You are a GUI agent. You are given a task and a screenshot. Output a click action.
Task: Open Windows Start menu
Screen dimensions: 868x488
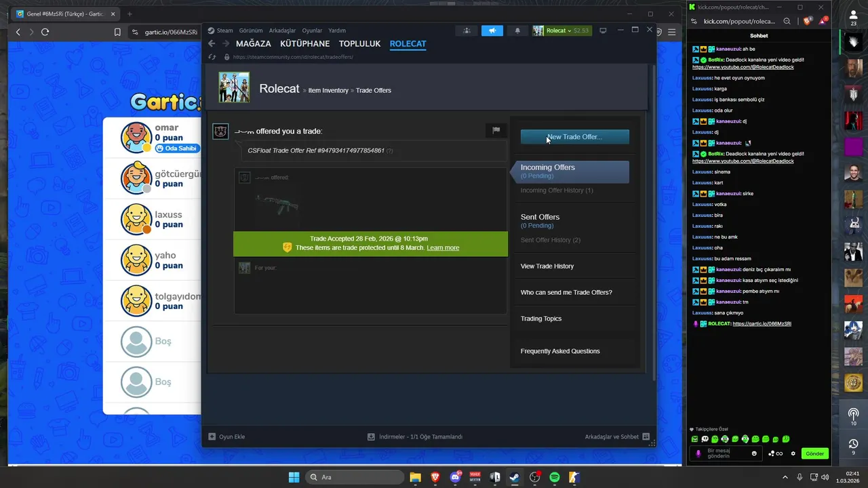pyautogui.click(x=294, y=477)
